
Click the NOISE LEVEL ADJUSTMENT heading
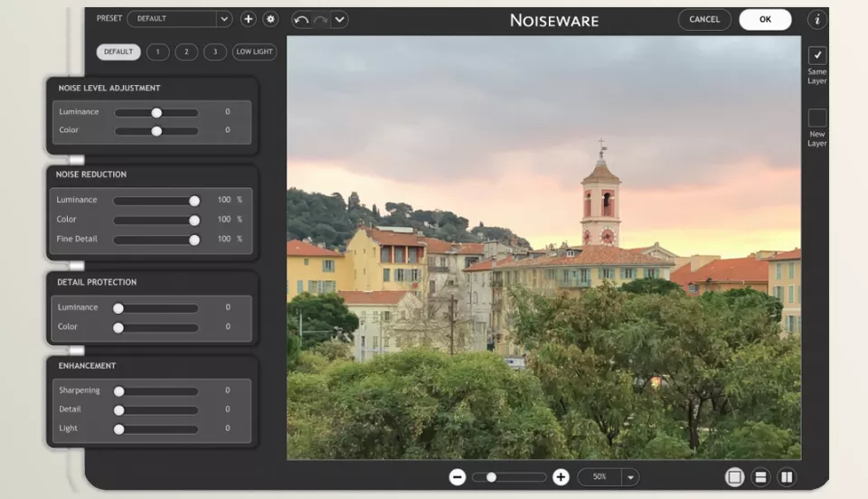[109, 88]
